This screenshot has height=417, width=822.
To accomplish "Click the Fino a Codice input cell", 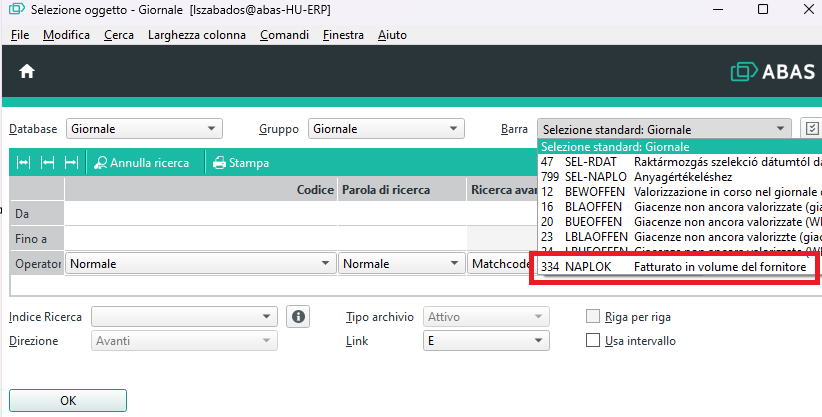I will tap(200, 239).
